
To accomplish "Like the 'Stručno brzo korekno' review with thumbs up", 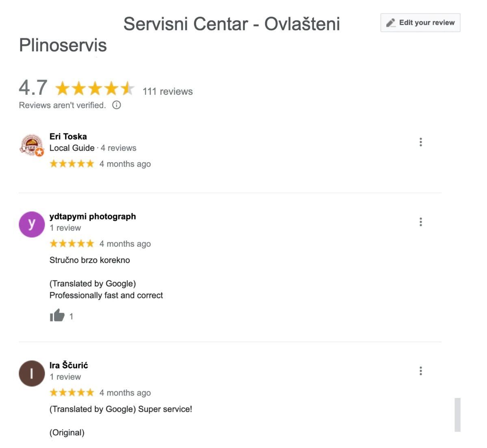I will (57, 315).
